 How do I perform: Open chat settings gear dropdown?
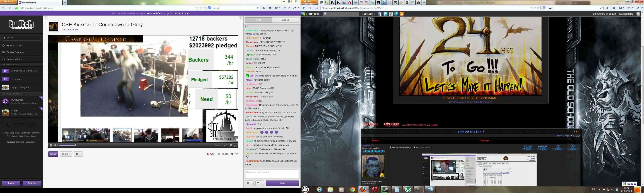click(249, 183)
